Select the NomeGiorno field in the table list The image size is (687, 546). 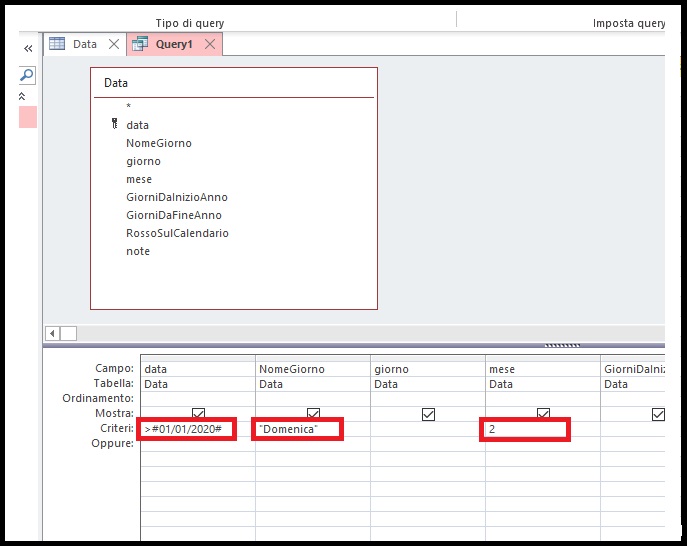point(159,143)
